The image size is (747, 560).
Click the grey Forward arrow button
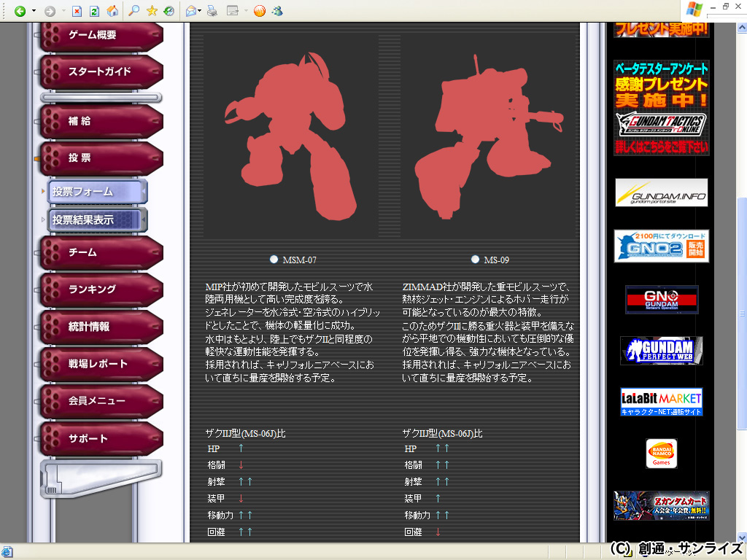(x=50, y=11)
